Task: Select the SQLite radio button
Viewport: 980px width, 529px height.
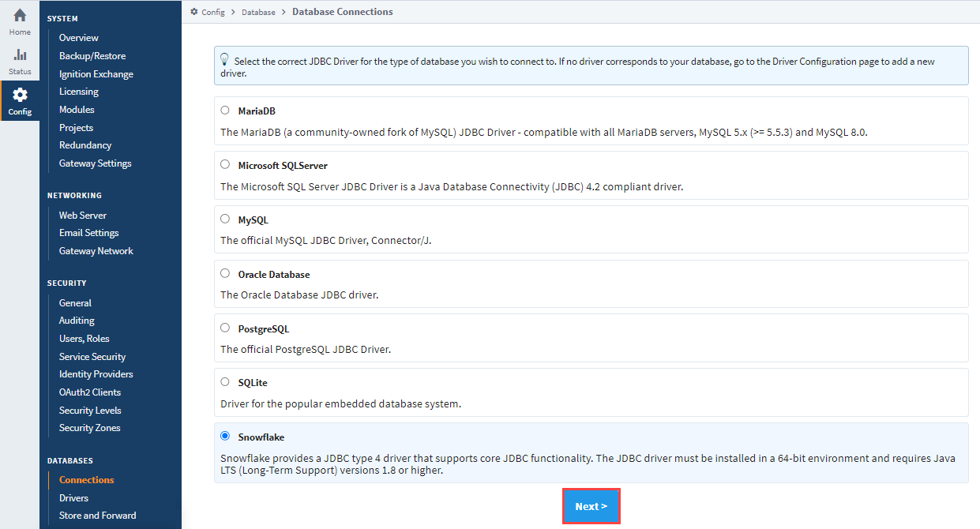Action: 225,382
